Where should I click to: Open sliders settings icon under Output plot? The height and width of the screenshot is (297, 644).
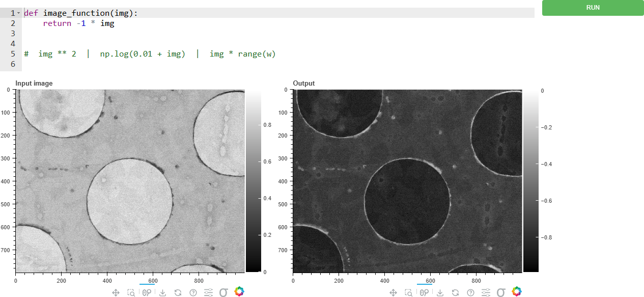coord(486,292)
